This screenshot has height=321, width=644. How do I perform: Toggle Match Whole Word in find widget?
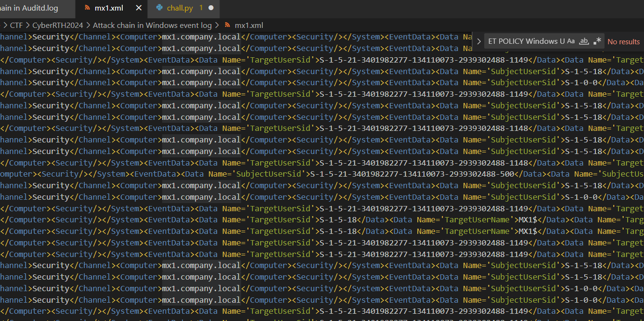pyautogui.click(x=584, y=41)
